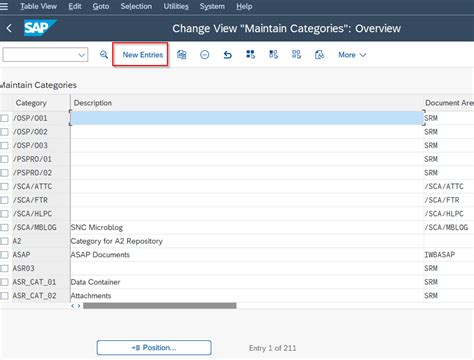
Task: Click the Select Block toolbar icon
Action: pos(273,54)
